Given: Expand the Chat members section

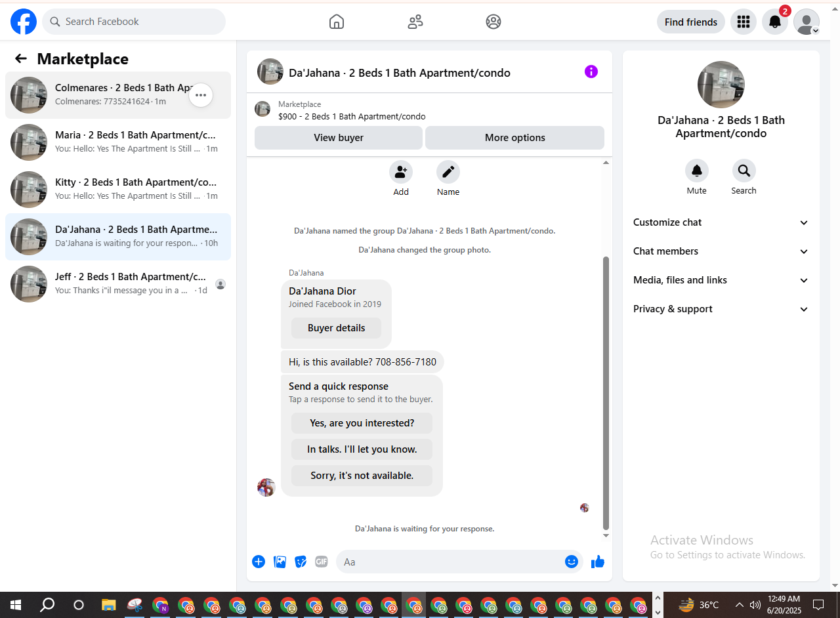Looking at the screenshot, I should (x=721, y=251).
